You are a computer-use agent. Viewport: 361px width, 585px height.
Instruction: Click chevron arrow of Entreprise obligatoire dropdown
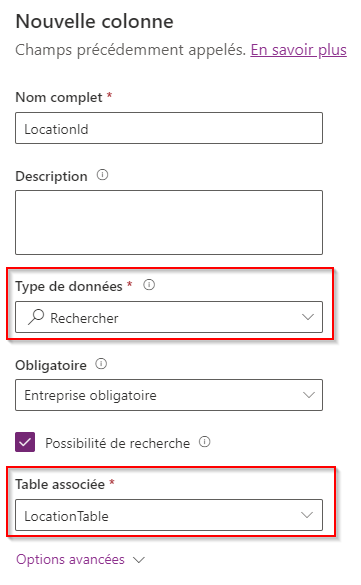308,395
